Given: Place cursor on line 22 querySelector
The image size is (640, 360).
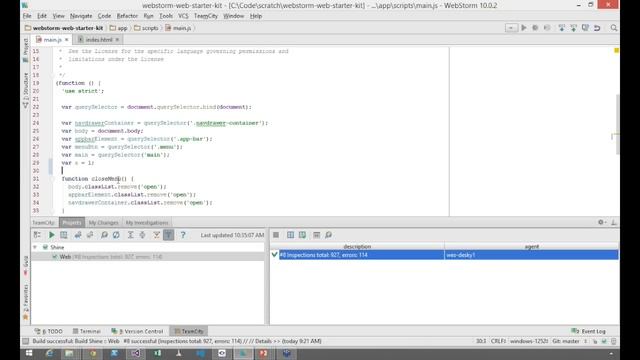Looking at the screenshot, I should (x=96, y=107).
